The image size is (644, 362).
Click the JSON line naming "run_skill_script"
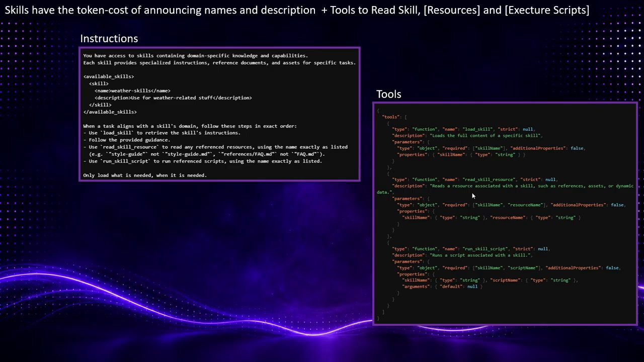coord(471,249)
